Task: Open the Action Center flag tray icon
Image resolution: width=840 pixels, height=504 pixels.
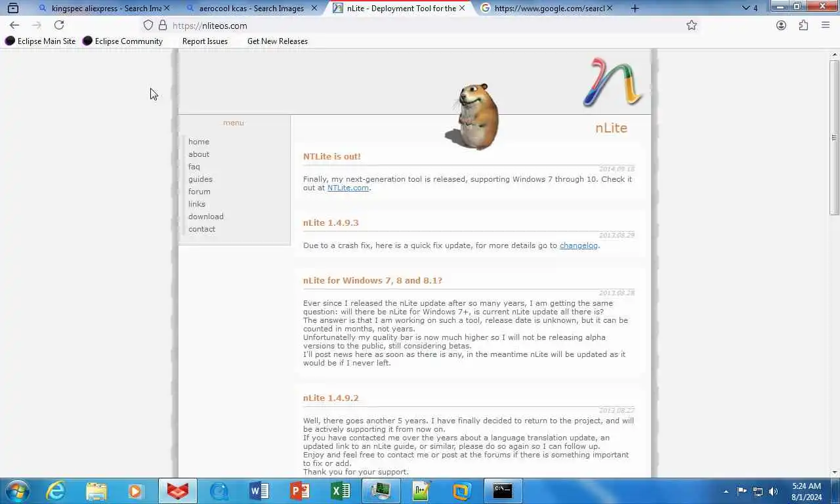Action: [742, 492]
